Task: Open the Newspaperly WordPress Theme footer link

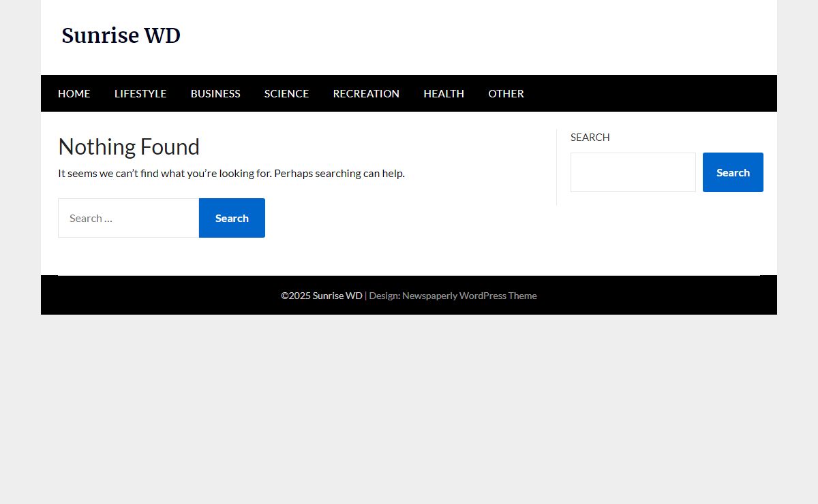Action: [469, 296]
